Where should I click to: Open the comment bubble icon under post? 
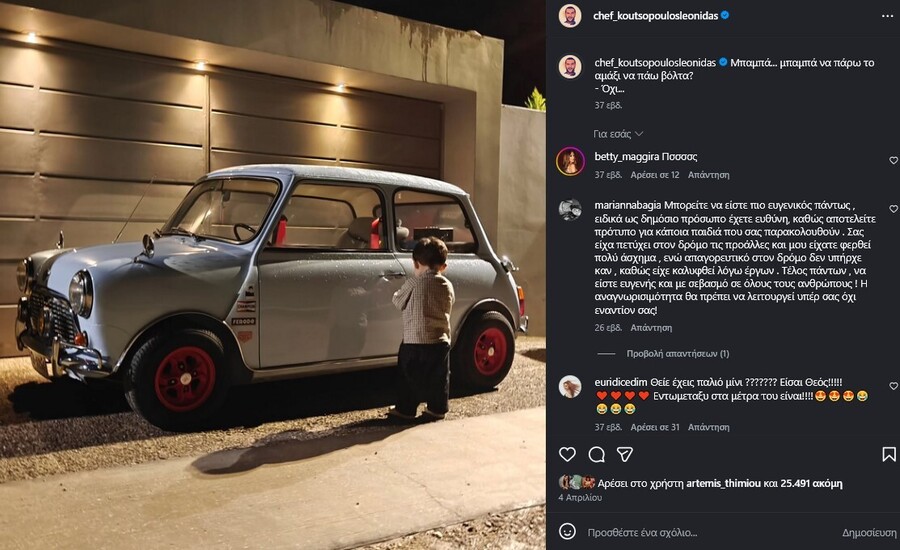click(x=597, y=455)
